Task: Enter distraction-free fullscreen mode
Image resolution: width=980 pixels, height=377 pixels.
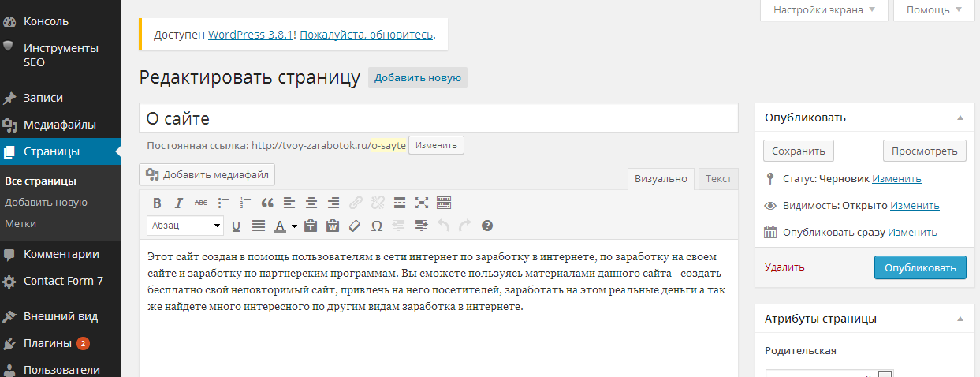Action: (x=422, y=203)
